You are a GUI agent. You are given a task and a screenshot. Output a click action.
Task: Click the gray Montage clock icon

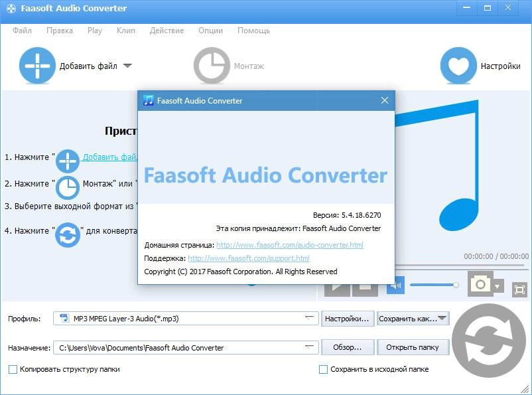coord(212,66)
